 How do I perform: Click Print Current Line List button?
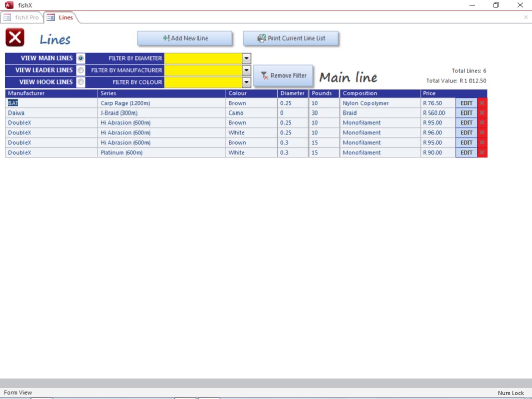click(x=291, y=39)
